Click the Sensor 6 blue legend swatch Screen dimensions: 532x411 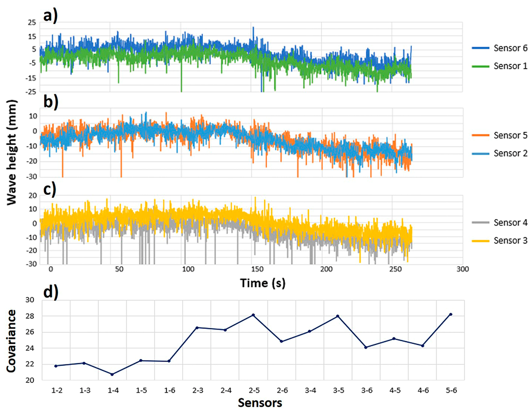pyautogui.click(x=480, y=48)
